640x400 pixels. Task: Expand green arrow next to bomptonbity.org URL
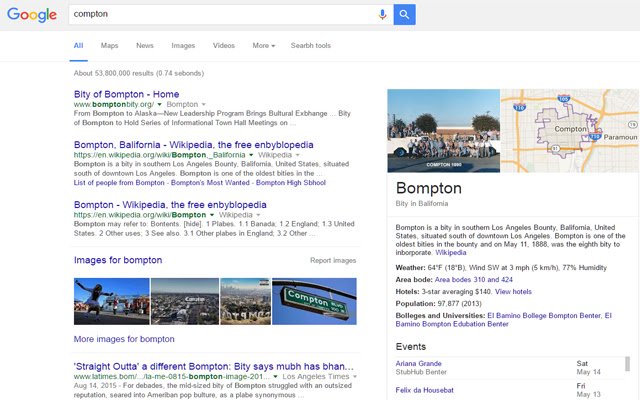click(x=160, y=104)
